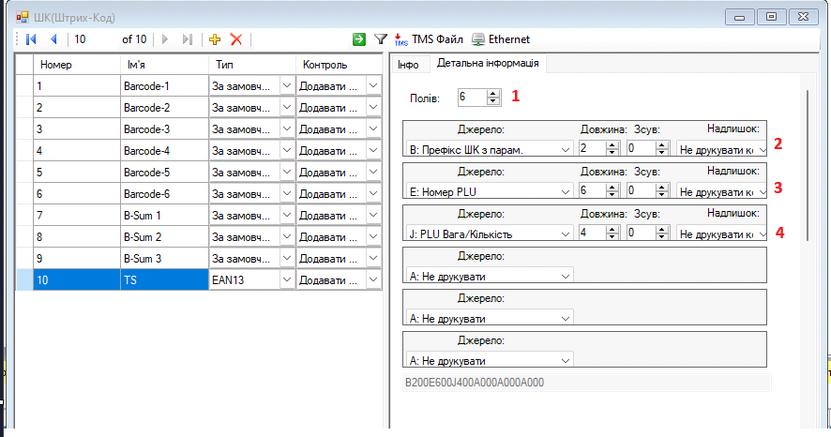Click the detail panel vertical scrollbar
This screenshot has width=831, height=437.
coord(806,250)
